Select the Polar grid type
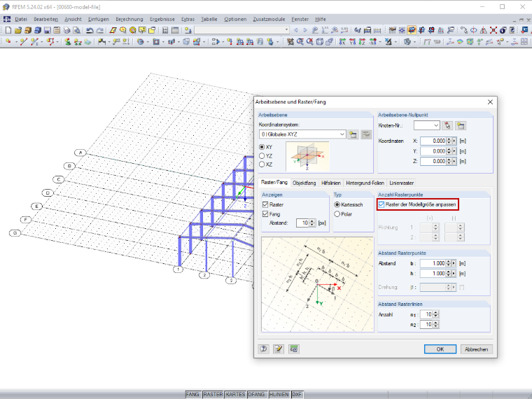This screenshot has height=399, width=532. click(x=337, y=214)
